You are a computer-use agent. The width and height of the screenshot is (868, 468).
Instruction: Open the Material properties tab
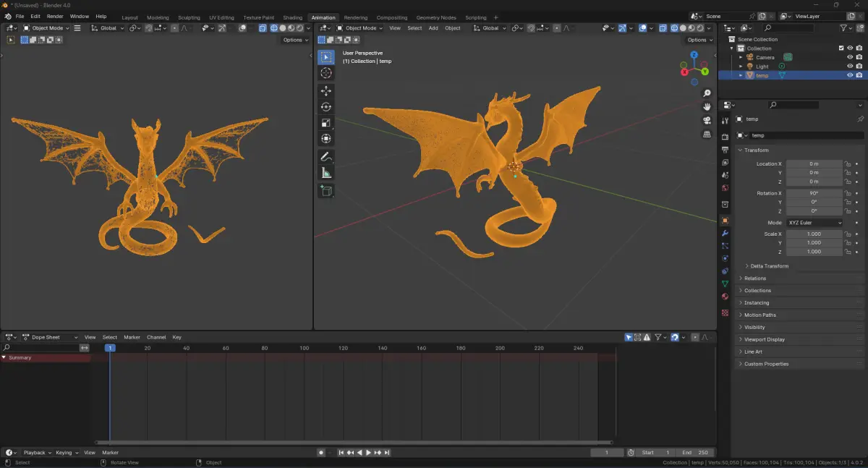coord(725,297)
